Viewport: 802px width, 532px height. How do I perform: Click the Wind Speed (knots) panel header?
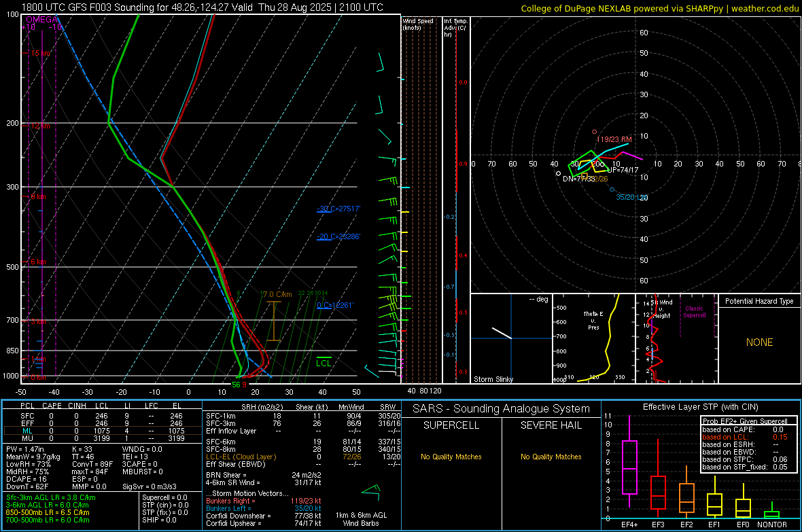click(x=418, y=24)
